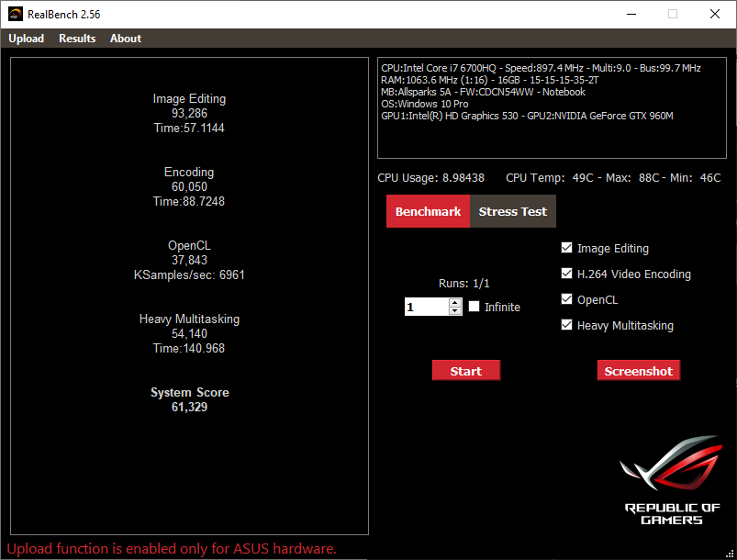Click the Time:88.7248 value
This screenshot has height=560, width=737.
pyautogui.click(x=189, y=201)
